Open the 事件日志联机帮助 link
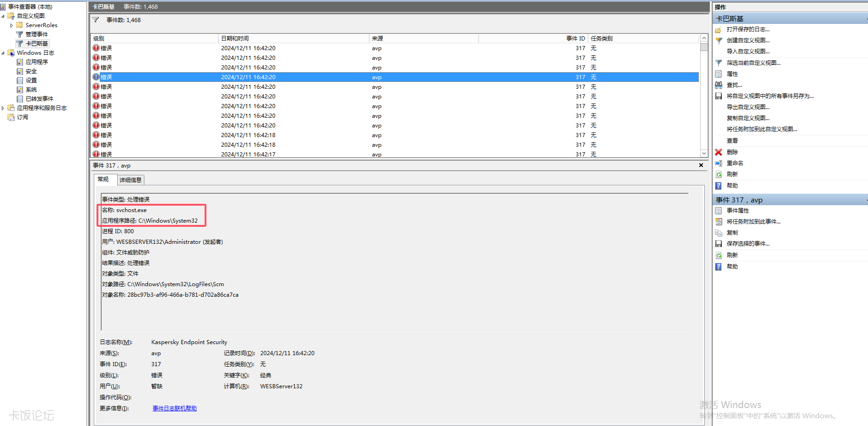The width and height of the screenshot is (868, 426). 175,409
